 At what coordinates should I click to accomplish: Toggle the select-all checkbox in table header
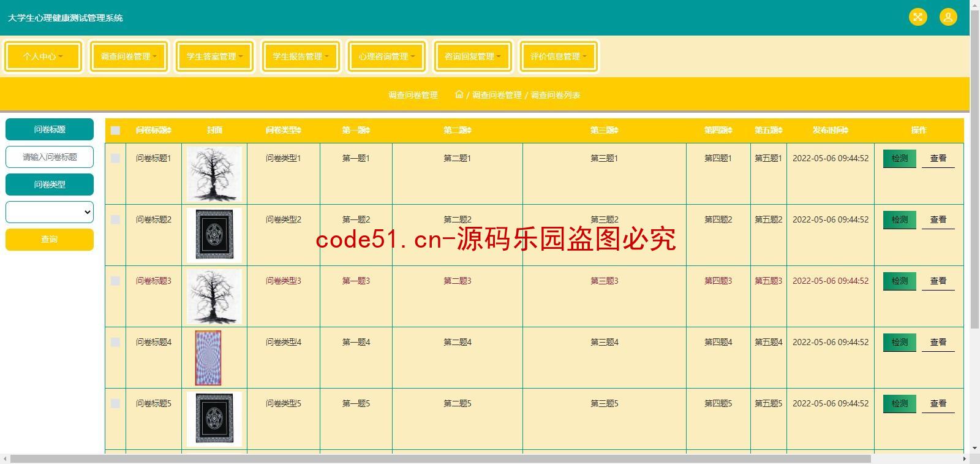point(115,131)
